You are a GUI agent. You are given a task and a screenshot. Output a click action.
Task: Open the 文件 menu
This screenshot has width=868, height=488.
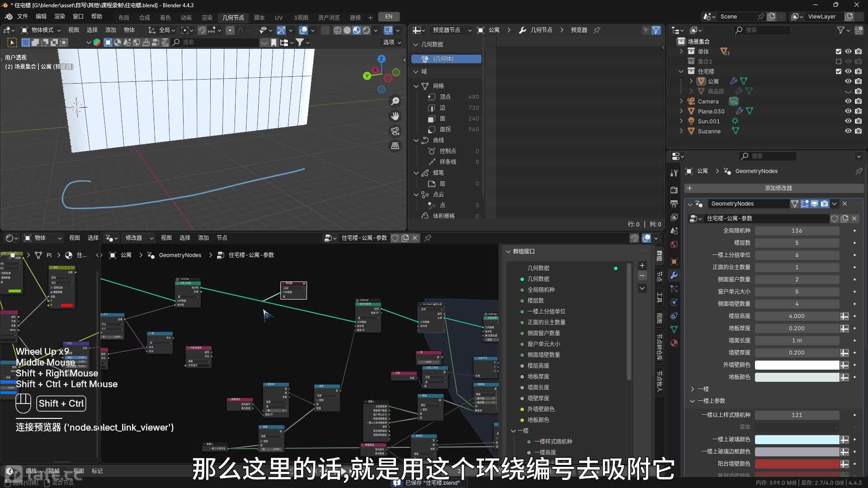[x=23, y=17]
